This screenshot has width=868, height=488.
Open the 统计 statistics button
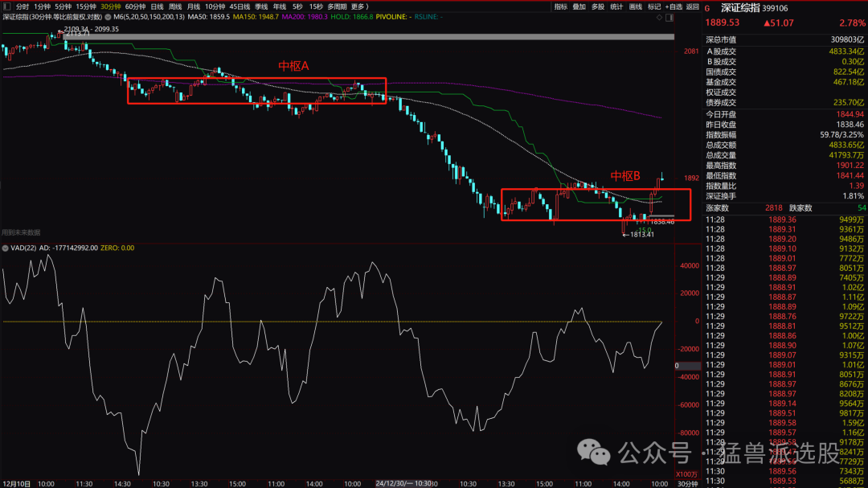(x=616, y=6)
